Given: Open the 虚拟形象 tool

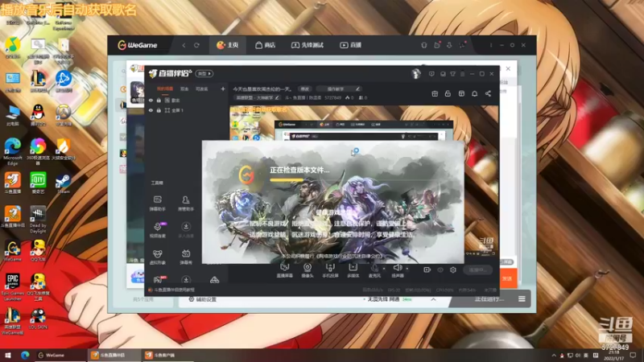Looking at the screenshot, I should tap(157, 257).
